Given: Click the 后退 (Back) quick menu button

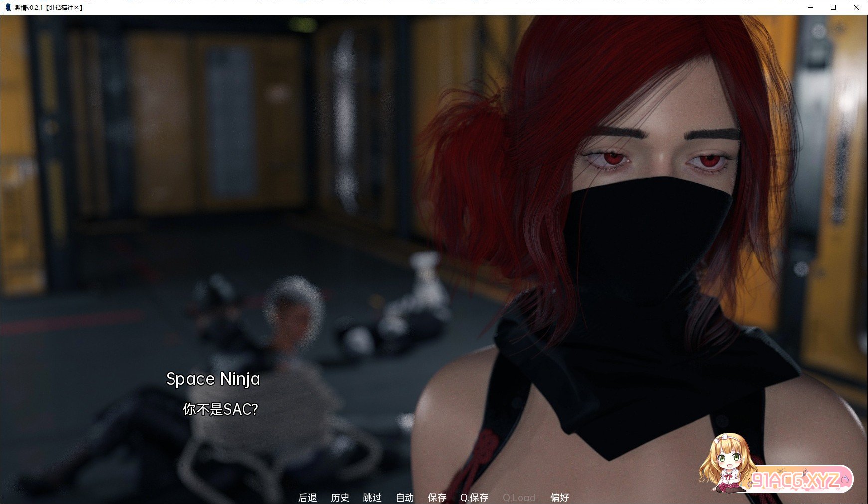Looking at the screenshot, I should click(307, 497).
